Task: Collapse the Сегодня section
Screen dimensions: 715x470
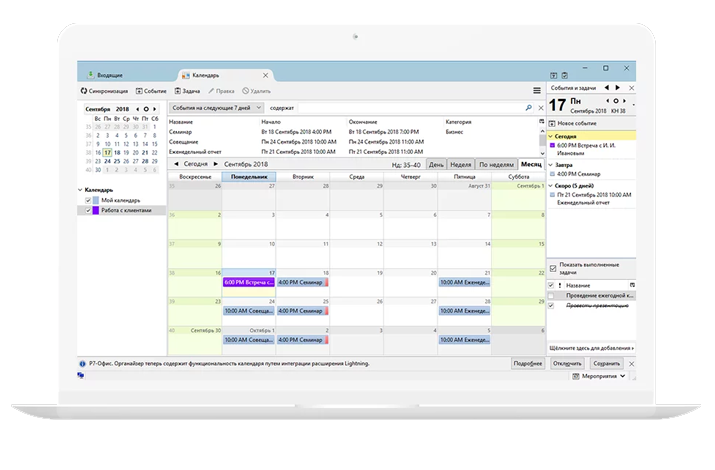Action: (x=551, y=135)
